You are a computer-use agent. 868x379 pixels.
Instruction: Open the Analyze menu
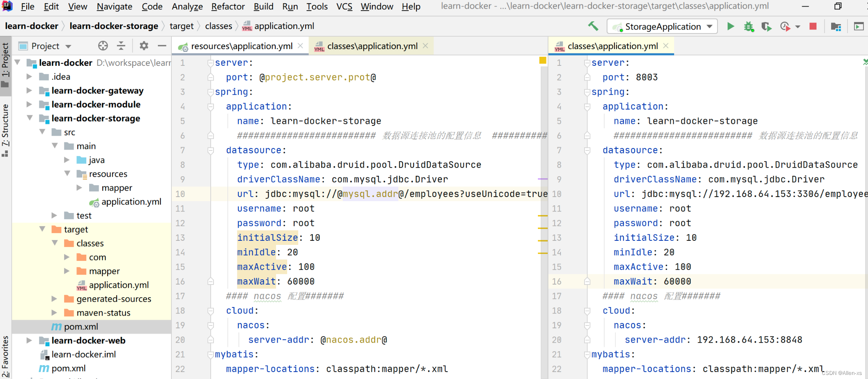click(187, 7)
